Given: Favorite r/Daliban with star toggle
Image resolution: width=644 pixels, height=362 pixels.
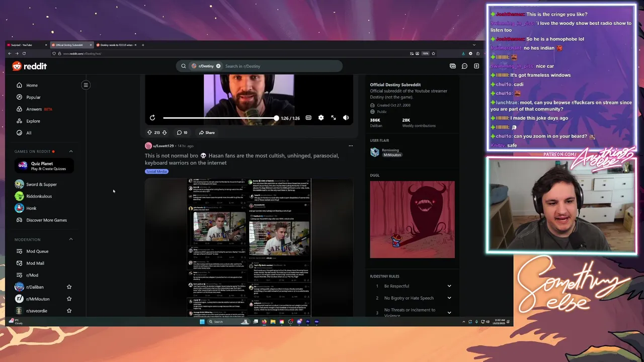Looking at the screenshot, I should pyautogui.click(x=69, y=287).
